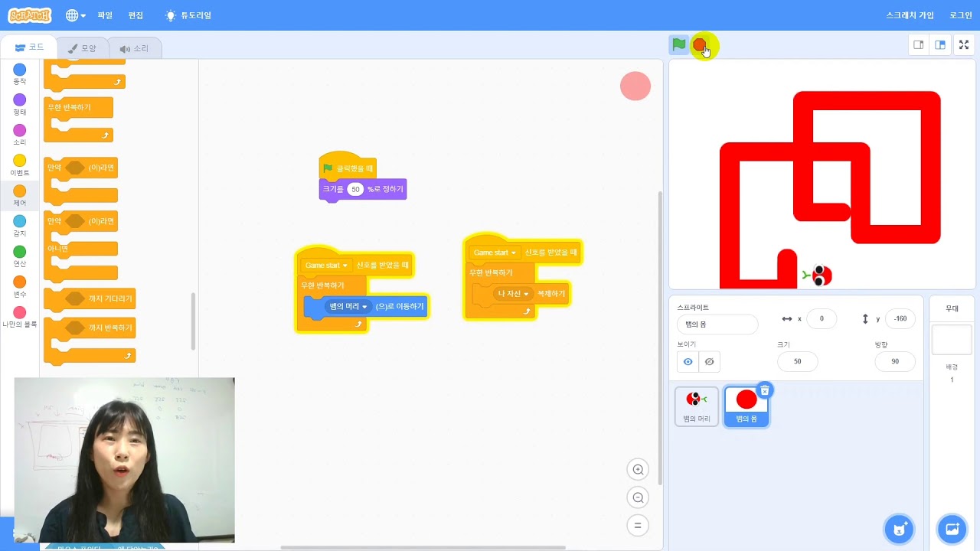Screen dimensions: 980x551
Task: Select the 연산 block category
Action: point(19,256)
